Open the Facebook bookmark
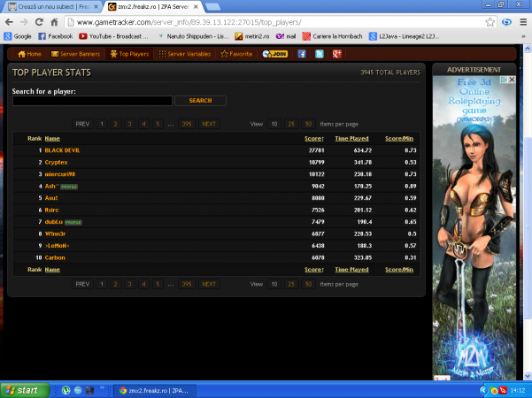This screenshot has height=398, width=532. point(55,36)
